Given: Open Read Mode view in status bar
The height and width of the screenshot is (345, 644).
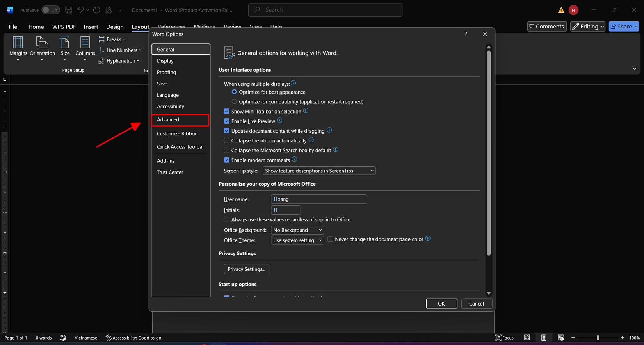Looking at the screenshot, I should (527, 338).
